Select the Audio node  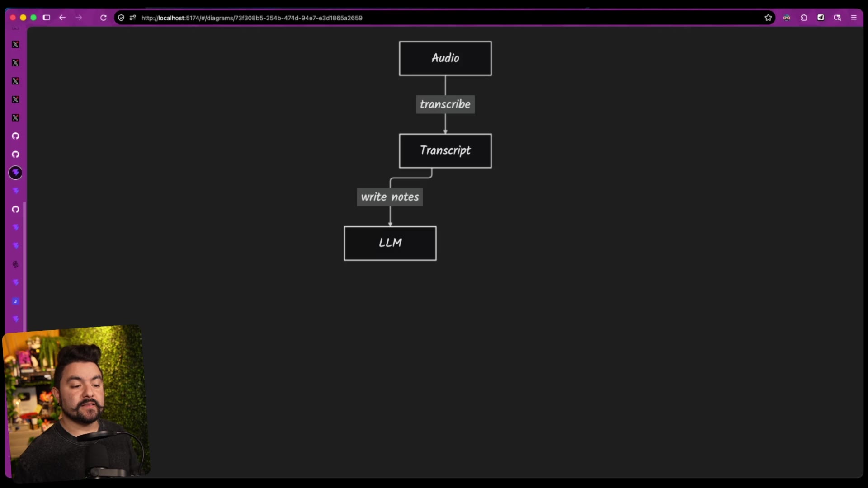445,58
